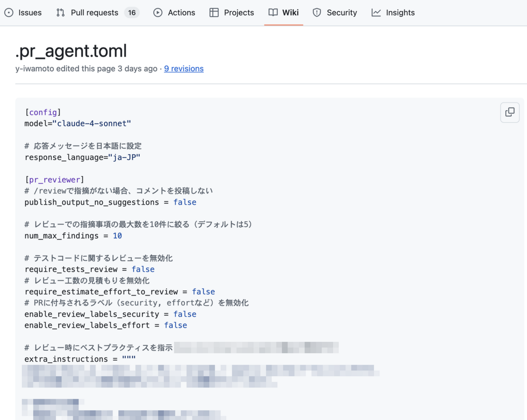Click the extra_instructions = """ line
The width and height of the screenshot is (527, 420).
click(x=80, y=359)
